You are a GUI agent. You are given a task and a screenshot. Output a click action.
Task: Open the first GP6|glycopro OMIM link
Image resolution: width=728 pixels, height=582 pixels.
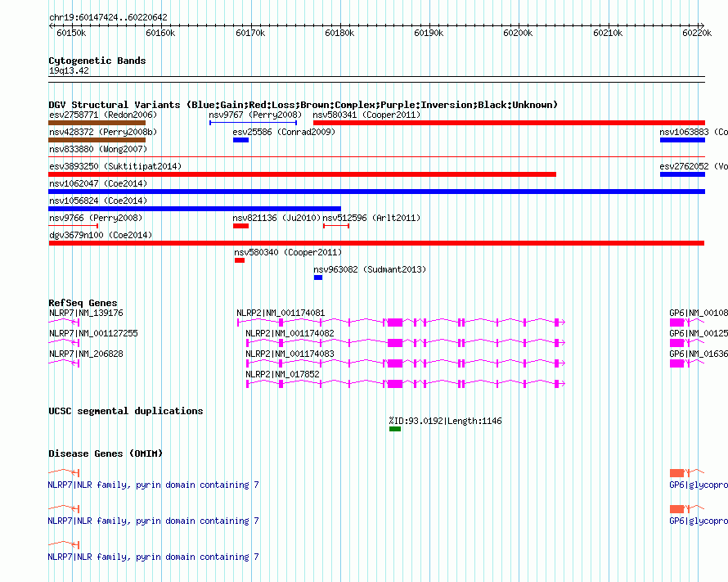tap(699, 485)
